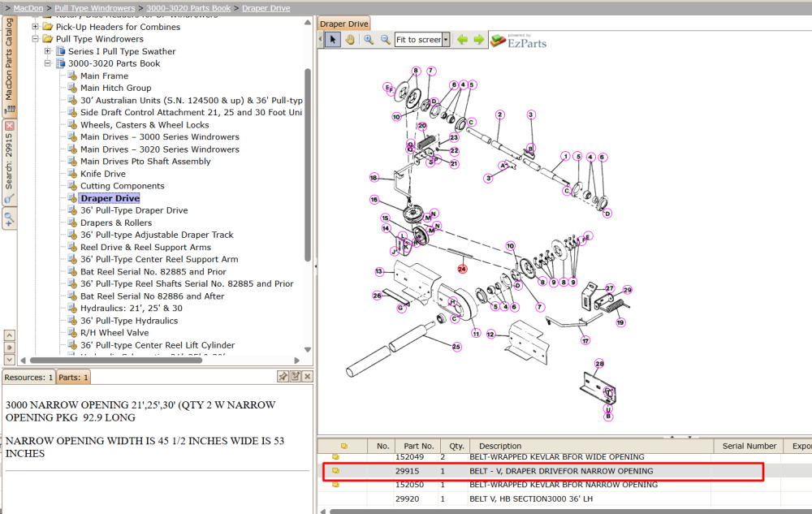812x514 pixels.
Task: Pin the resources panel
Action: 283,376
